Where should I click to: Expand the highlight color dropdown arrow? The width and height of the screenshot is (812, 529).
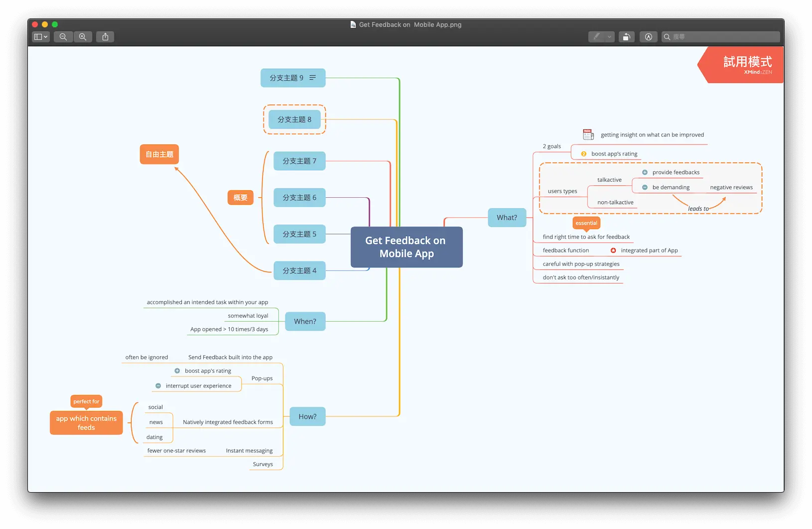pos(610,37)
